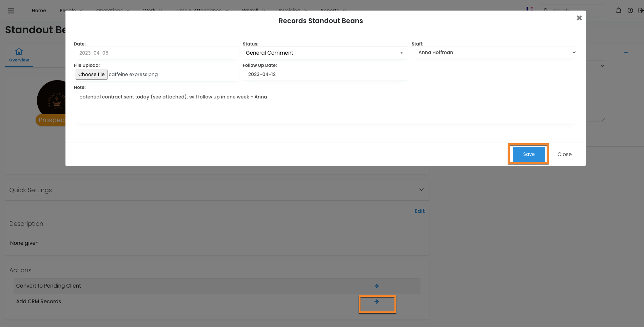
Task: Collapse the panel using the blue minus icon
Action: (x=626, y=52)
